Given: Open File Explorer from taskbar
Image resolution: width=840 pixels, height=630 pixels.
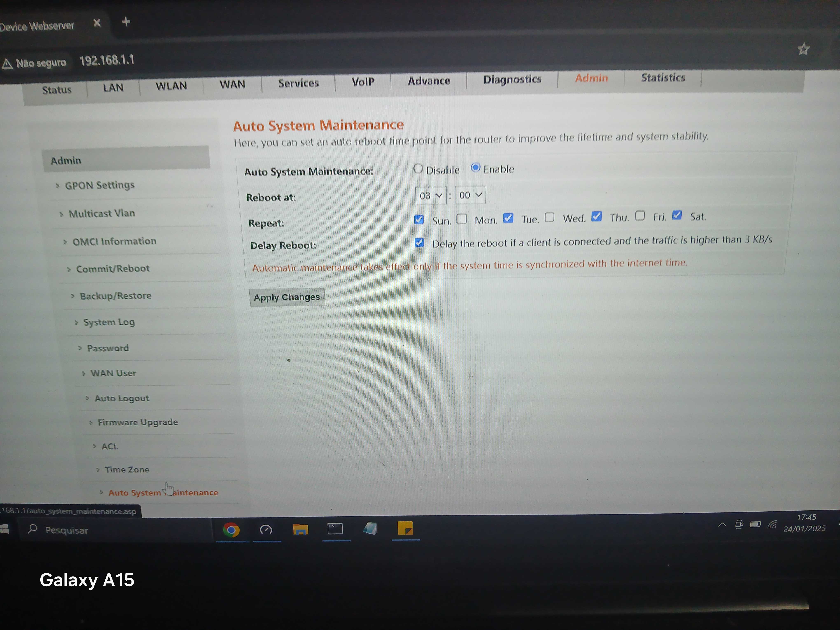Looking at the screenshot, I should 300,529.
